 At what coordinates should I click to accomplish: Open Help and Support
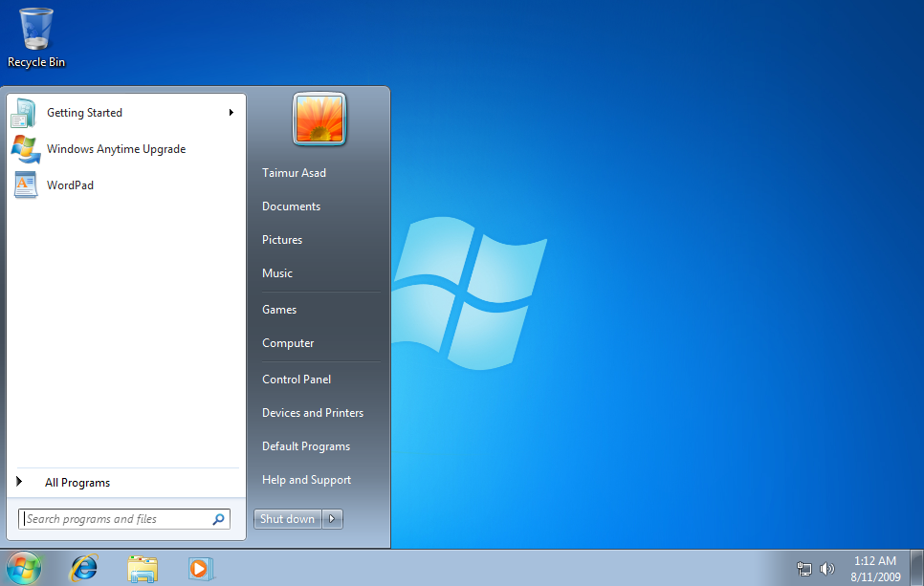pos(306,479)
